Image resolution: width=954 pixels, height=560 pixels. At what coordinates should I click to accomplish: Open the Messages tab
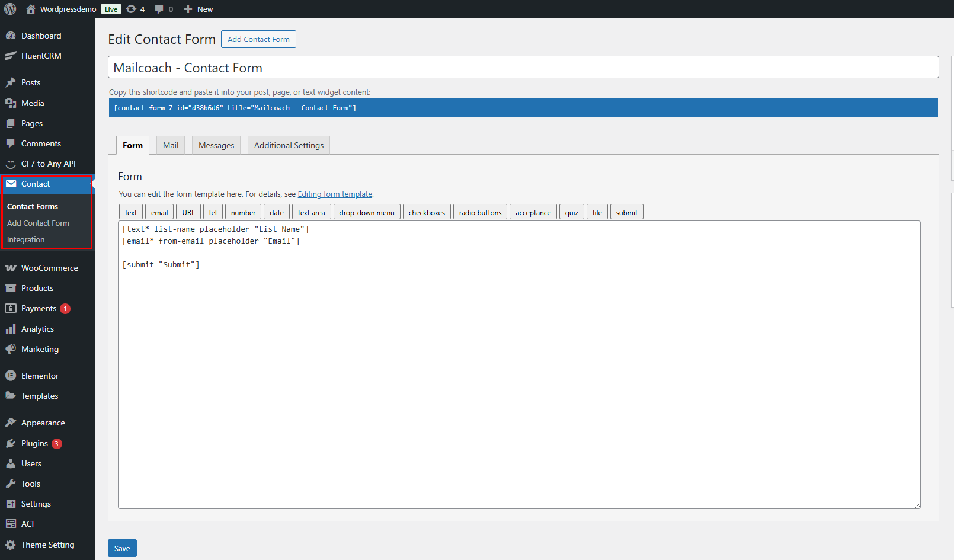point(216,145)
